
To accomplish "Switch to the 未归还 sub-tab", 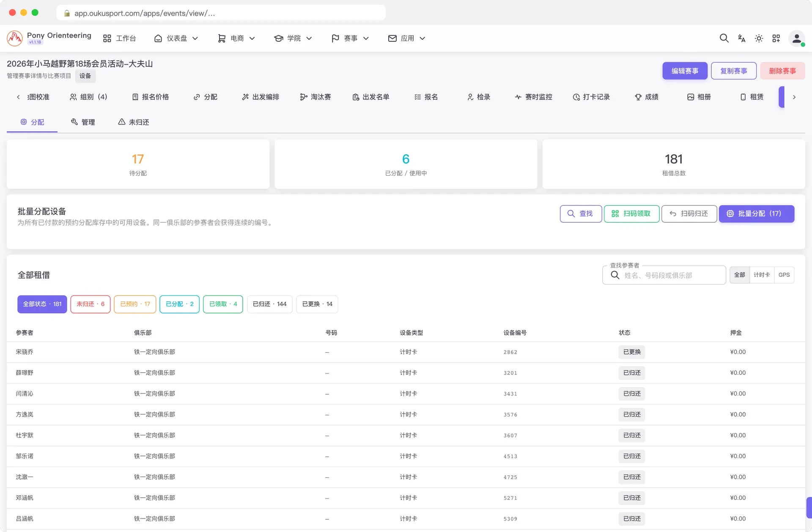I will point(134,122).
